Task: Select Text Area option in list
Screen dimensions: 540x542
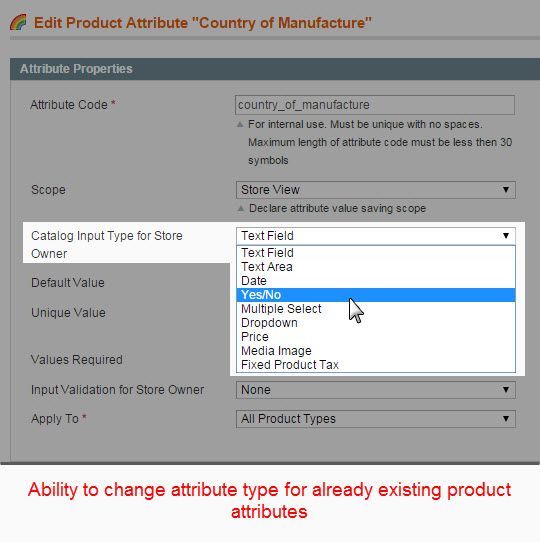Action: tap(376, 267)
